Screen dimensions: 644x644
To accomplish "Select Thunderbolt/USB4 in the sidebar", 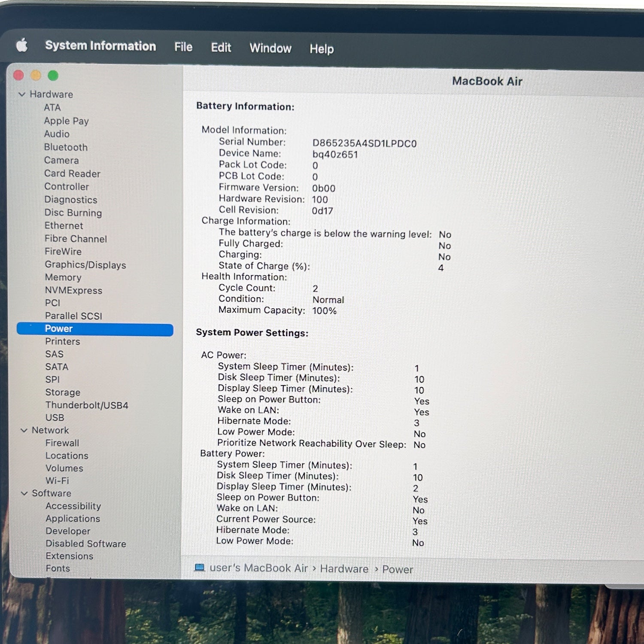I will point(87,405).
